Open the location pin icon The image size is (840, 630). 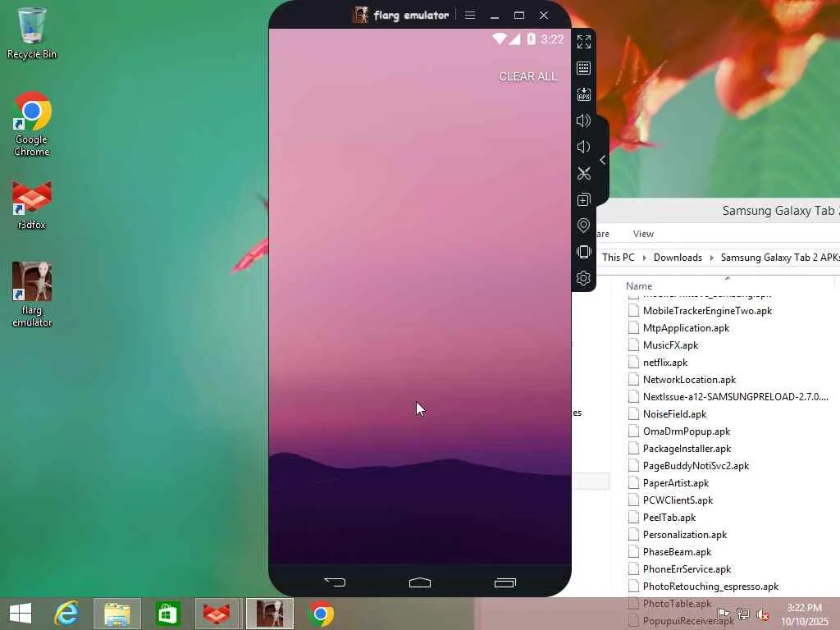pos(583,226)
